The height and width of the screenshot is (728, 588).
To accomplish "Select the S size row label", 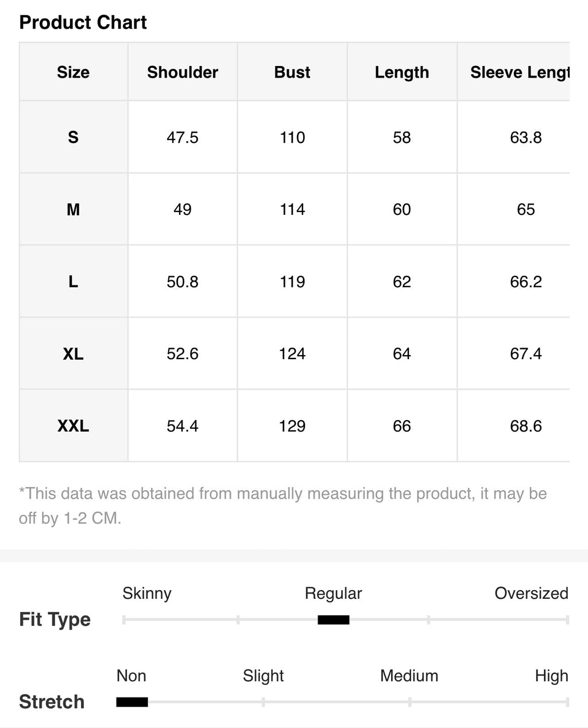I will [73, 137].
